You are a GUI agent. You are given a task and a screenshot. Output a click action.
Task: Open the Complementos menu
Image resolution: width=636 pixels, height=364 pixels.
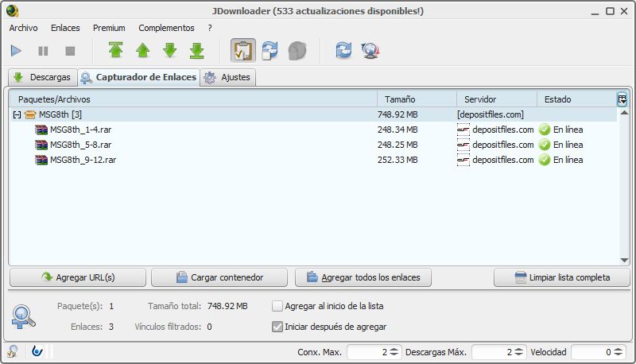pyautogui.click(x=166, y=28)
